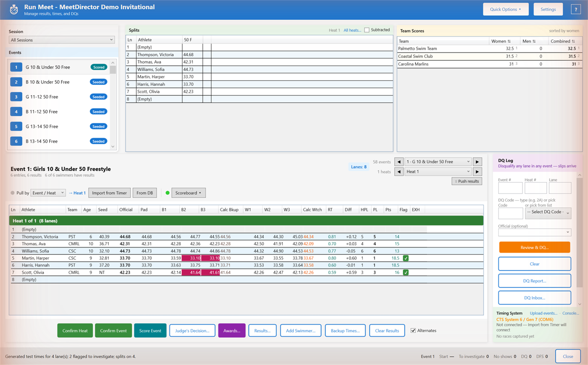The image size is (588, 365).
Task: Go to next event arrow
Action: [477, 162]
